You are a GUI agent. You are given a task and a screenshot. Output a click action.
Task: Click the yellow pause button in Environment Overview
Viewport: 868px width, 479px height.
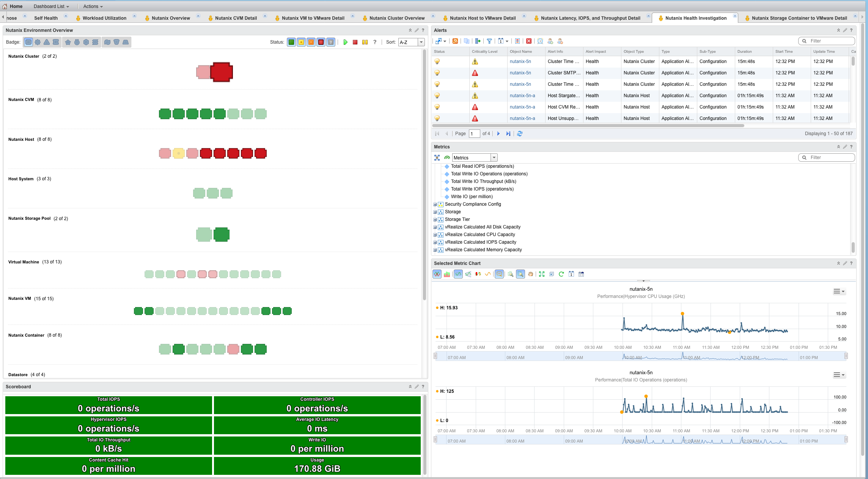365,42
